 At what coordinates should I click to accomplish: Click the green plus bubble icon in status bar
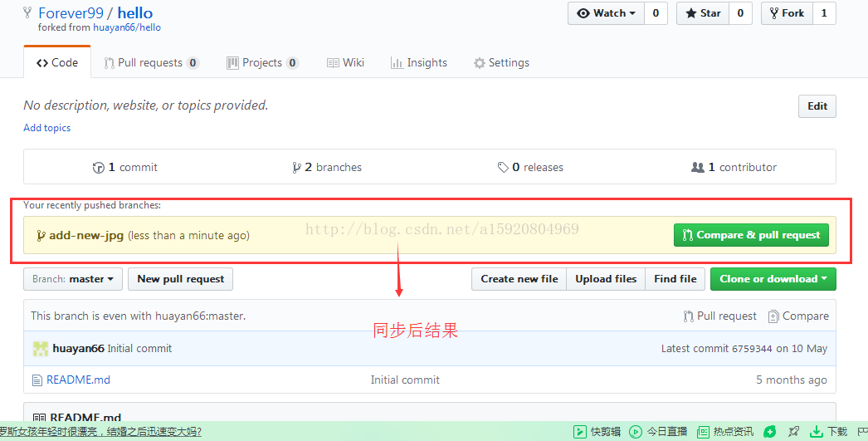pyautogui.click(x=769, y=432)
